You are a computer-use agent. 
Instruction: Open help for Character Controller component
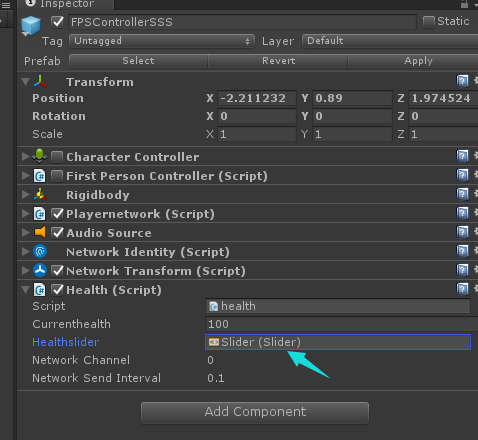(462, 156)
